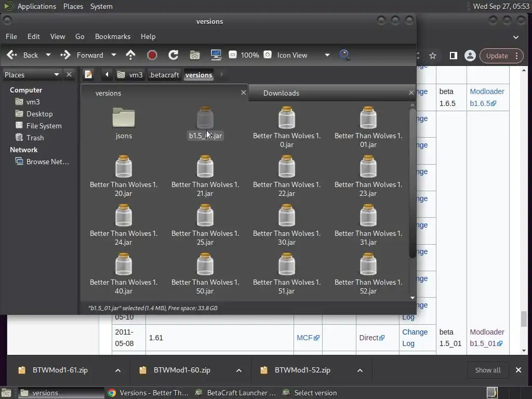Select Better Than Wolves 1.52.jar icon
532x399 pixels.
pos(368,264)
